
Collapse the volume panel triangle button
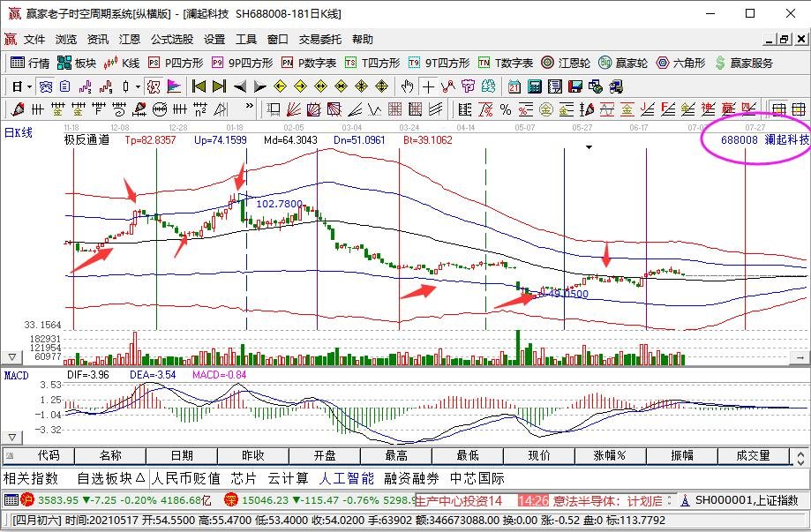[x=11, y=357]
